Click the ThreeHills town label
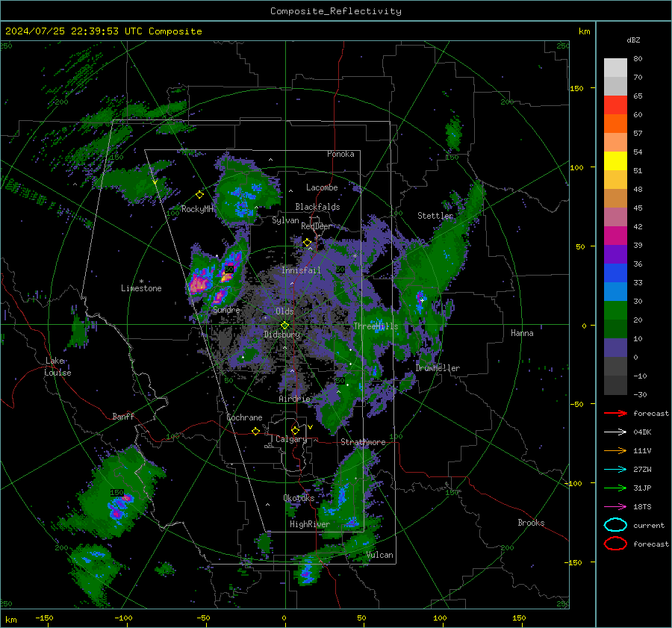Viewport: 672px width, 628px height. point(376,326)
